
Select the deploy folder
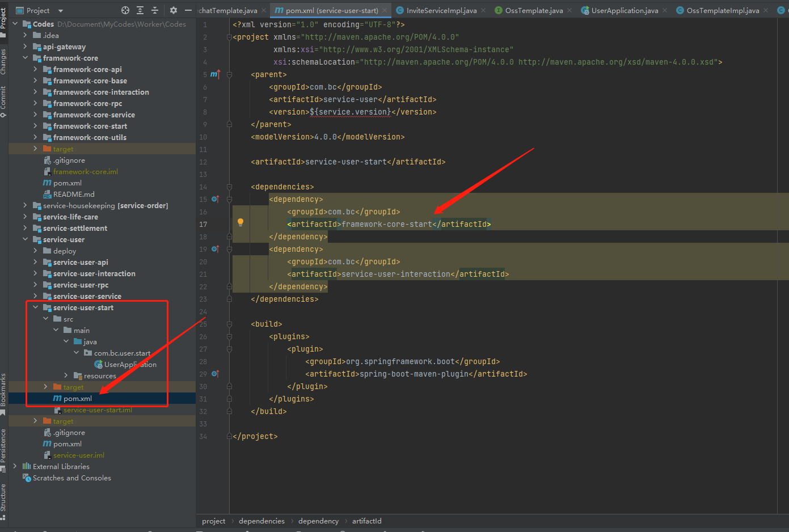coord(64,251)
